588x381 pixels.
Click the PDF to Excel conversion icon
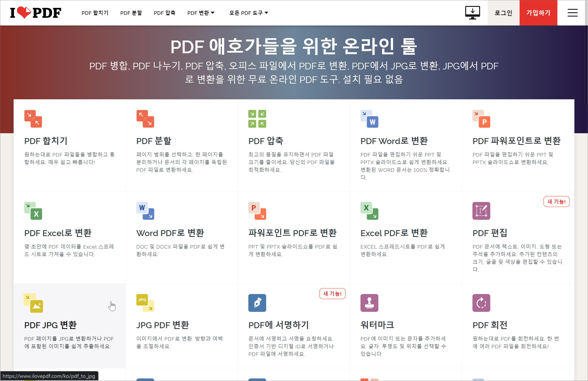pyautogui.click(x=33, y=211)
